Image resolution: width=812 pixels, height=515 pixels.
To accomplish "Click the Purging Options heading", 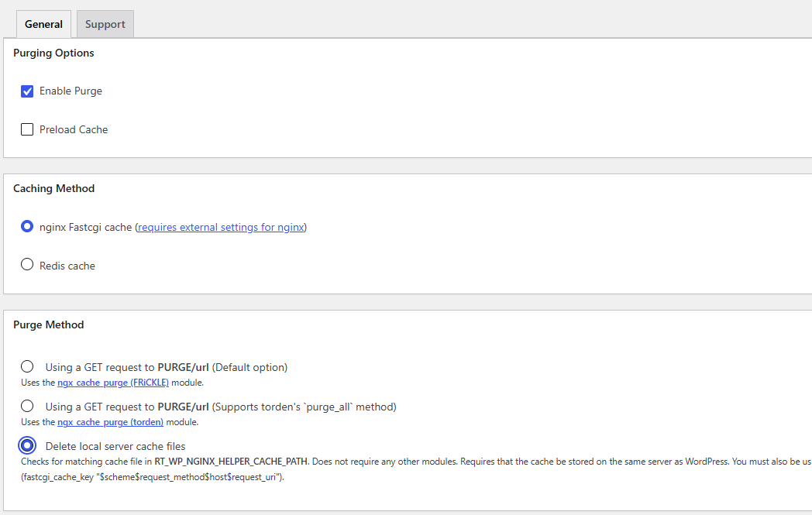I will click(x=54, y=53).
